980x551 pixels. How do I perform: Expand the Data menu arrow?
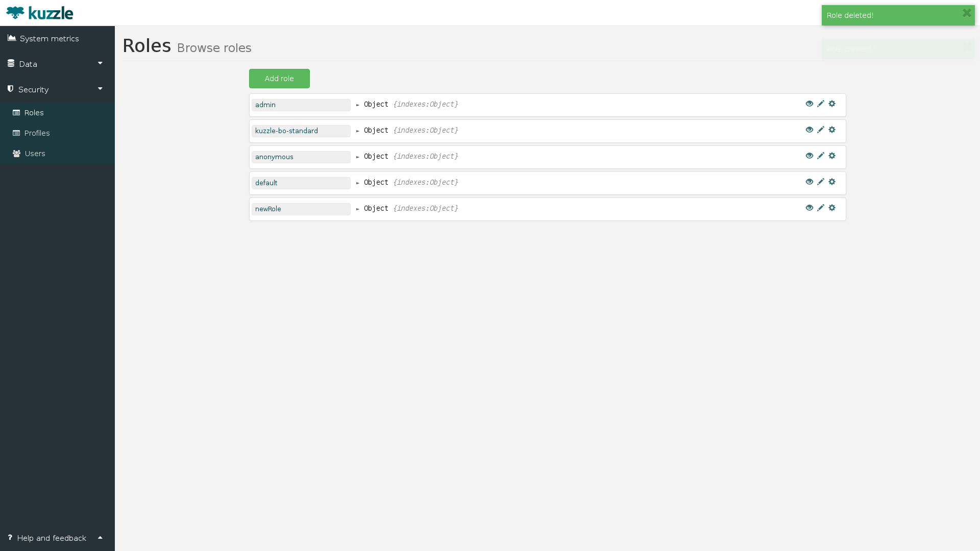100,63
